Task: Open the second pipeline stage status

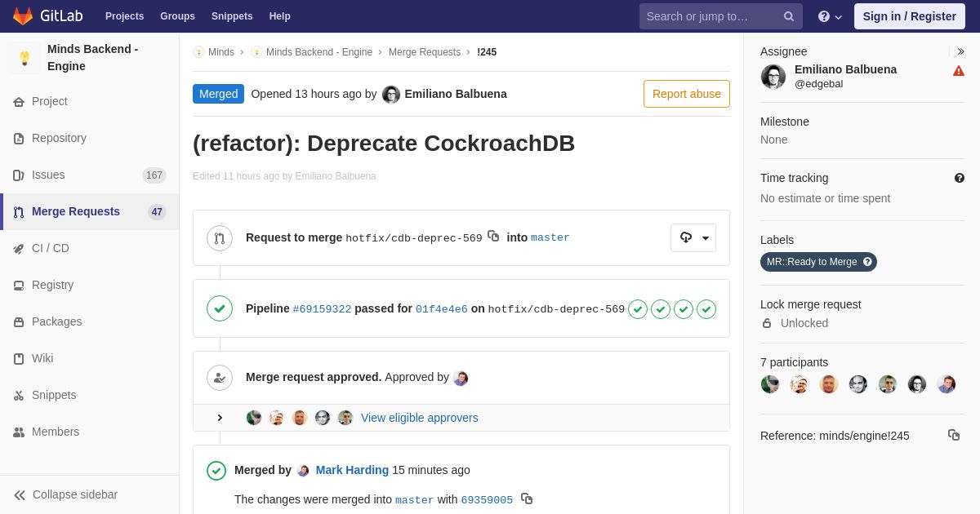Action: click(x=661, y=309)
